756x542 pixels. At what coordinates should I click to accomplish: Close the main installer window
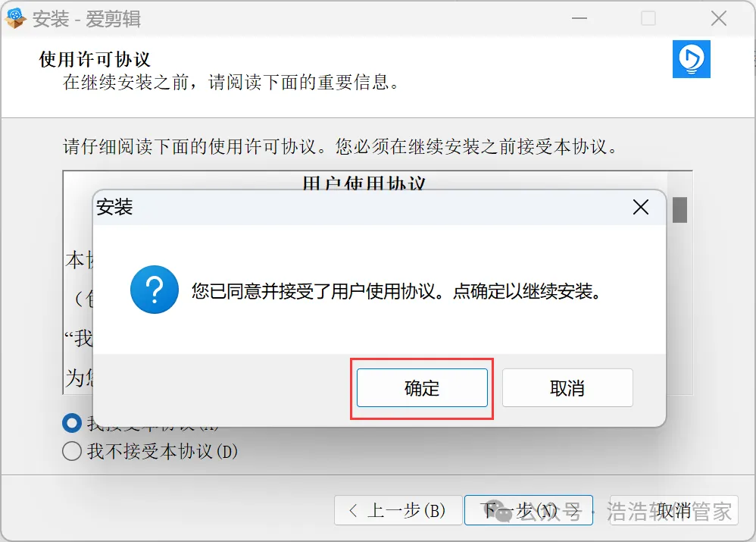click(719, 18)
